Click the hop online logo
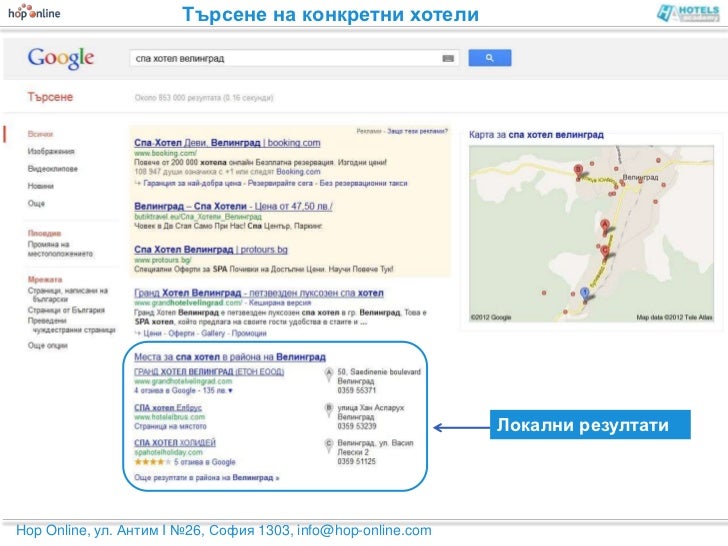 click(34, 12)
